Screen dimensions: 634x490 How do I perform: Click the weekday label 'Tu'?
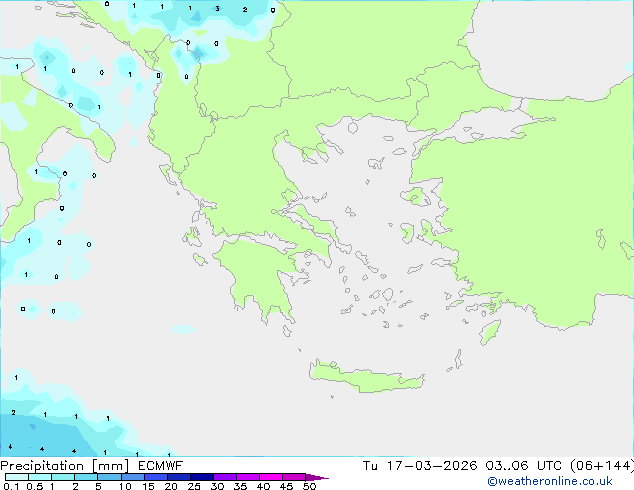(370, 466)
